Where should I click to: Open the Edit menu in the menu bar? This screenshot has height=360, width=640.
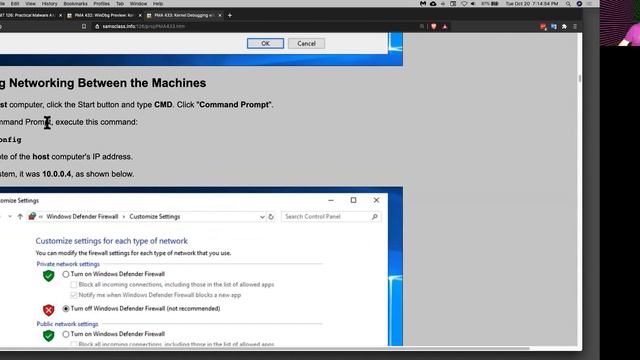click(15, 4)
